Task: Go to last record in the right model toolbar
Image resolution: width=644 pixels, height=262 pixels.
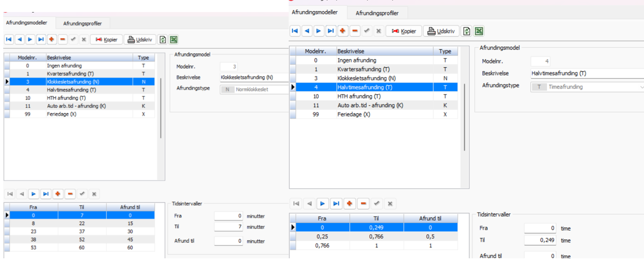Action: pos(330,31)
